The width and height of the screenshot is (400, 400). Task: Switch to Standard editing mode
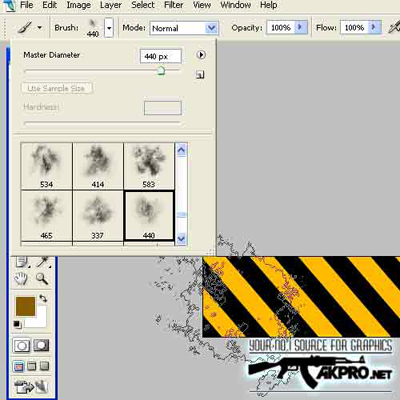tap(22, 346)
